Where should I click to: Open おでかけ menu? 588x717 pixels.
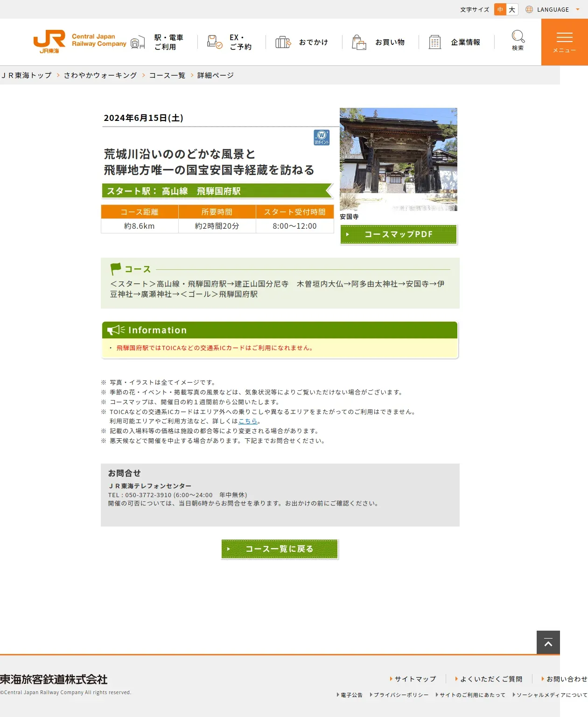click(x=314, y=42)
